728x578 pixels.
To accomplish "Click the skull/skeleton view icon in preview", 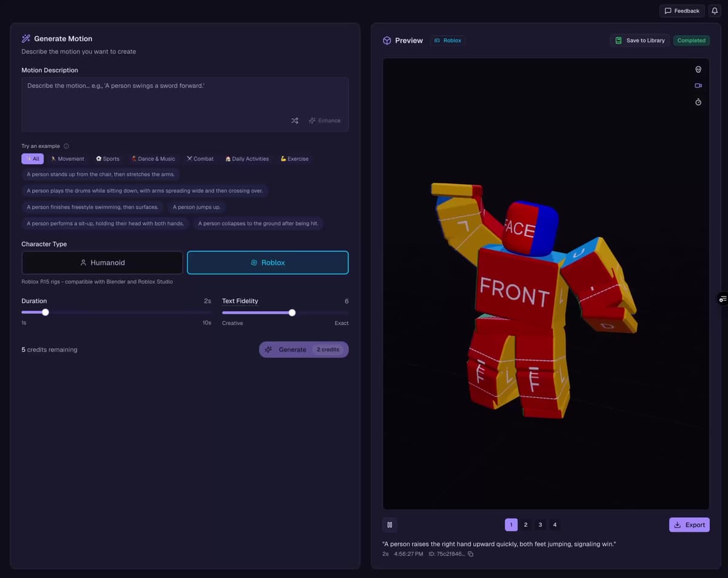I will click(698, 70).
